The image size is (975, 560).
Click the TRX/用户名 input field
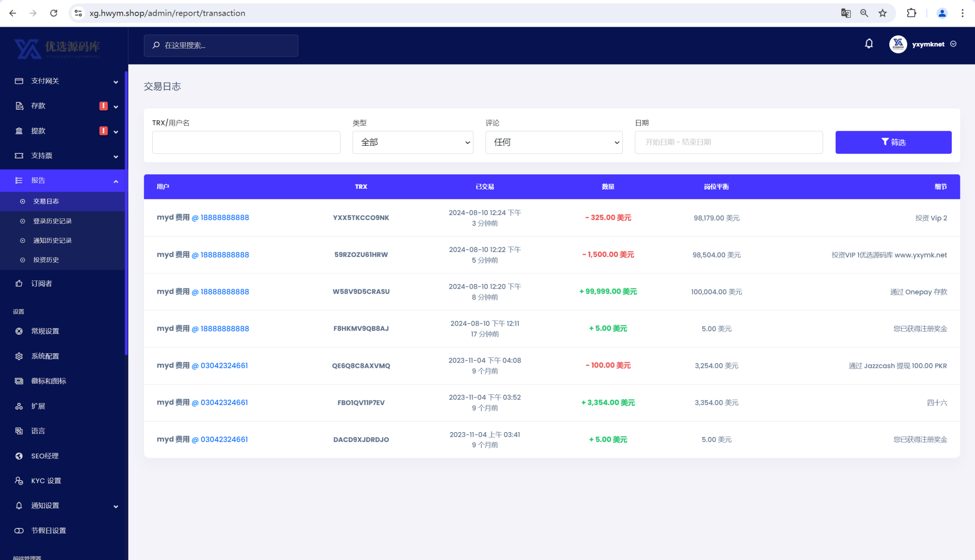click(x=246, y=142)
